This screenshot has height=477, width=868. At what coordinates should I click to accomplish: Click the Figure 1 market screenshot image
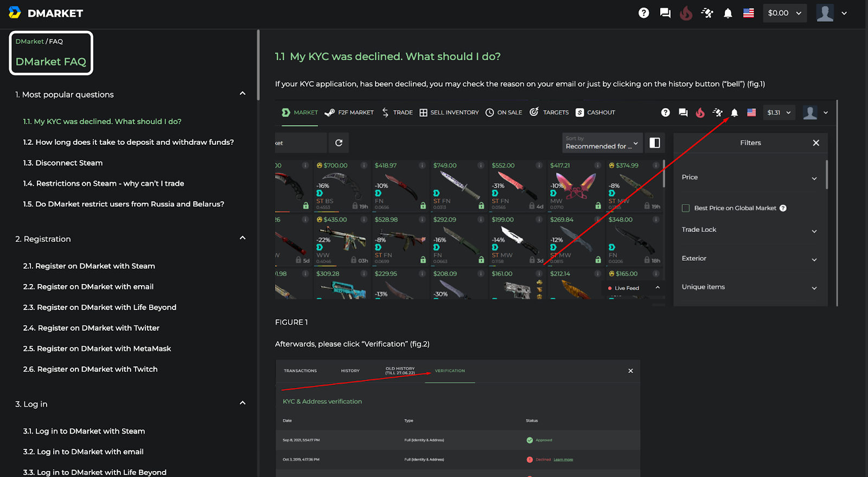557,203
